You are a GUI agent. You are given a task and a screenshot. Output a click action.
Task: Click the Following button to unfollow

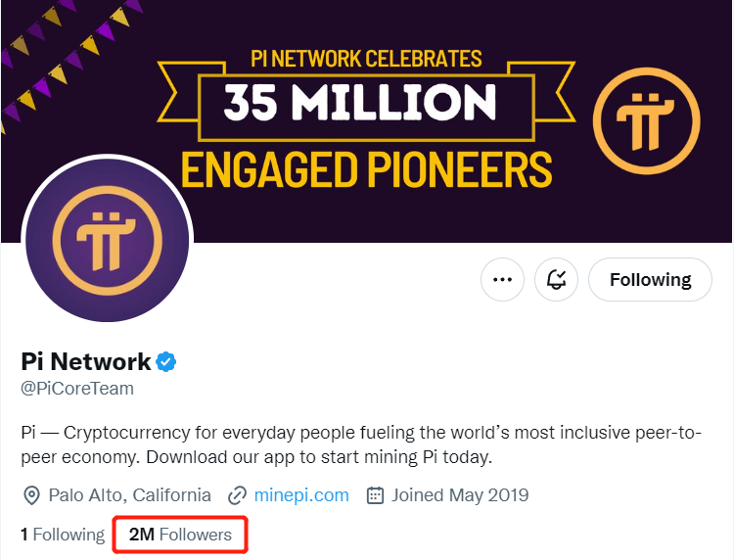click(650, 280)
